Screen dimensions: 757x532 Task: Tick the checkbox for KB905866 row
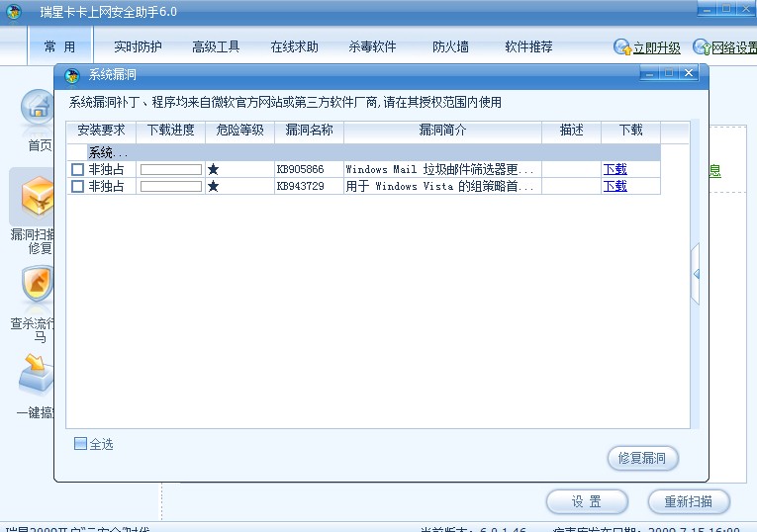(78, 169)
